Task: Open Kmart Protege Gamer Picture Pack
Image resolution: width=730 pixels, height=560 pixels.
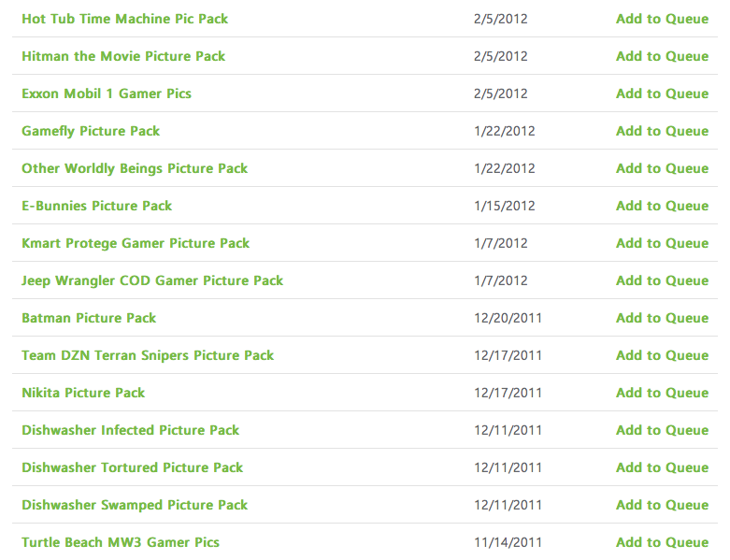Action: [x=136, y=243]
